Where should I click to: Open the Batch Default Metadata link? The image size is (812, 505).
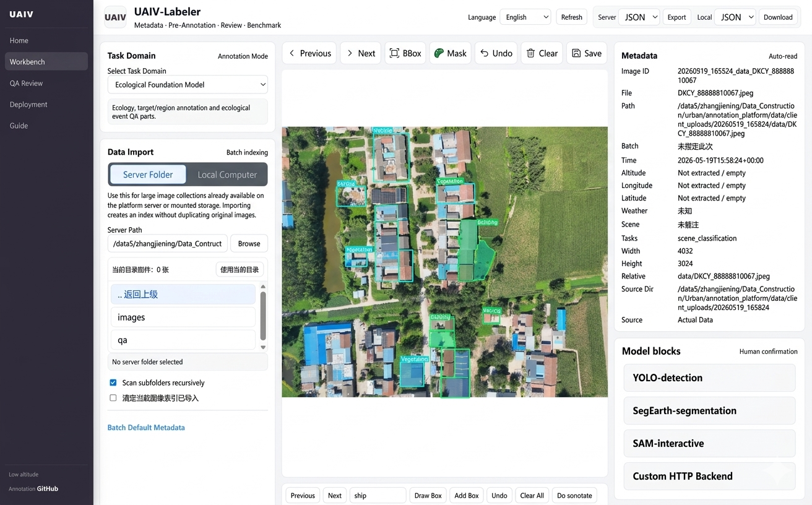point(146,428)
